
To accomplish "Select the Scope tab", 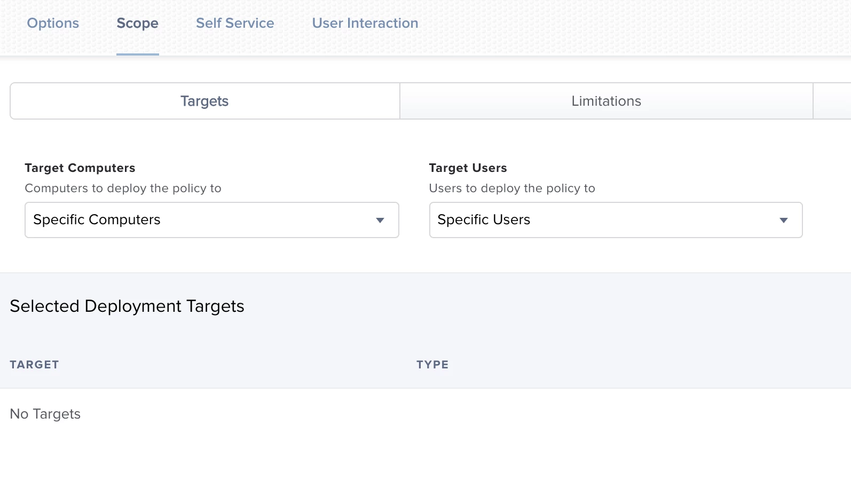I will click(x=137, y=23).
